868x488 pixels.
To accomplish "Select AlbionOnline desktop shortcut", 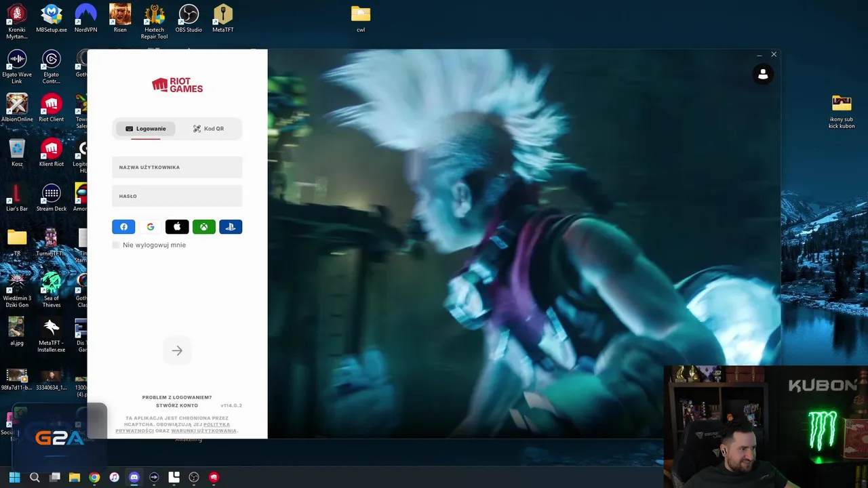I will (x=17, y=108).
